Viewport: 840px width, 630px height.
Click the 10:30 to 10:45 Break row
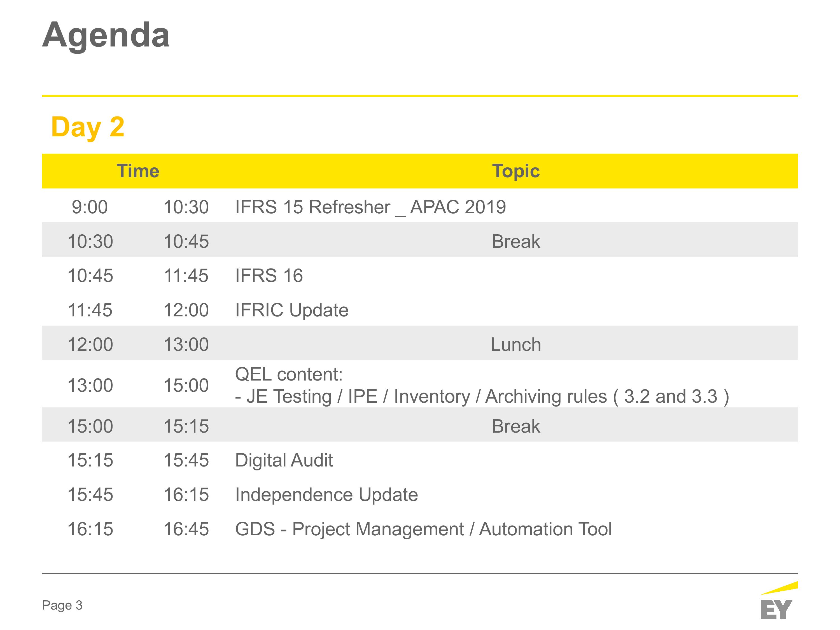pos(420,240)
